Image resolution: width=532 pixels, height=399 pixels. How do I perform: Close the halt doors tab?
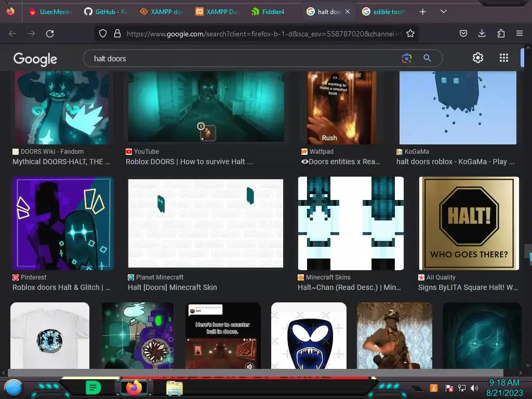coord(348,11)
